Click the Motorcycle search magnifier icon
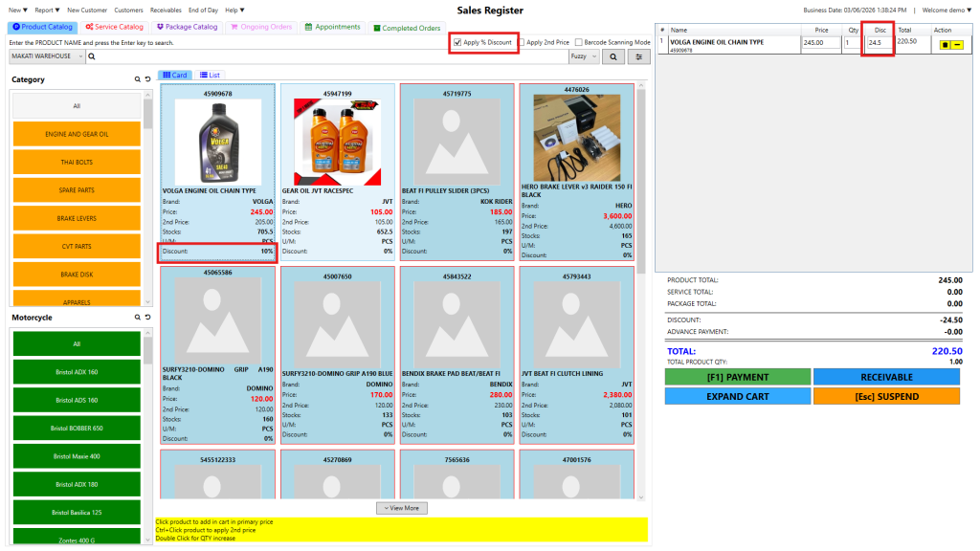Viewport: 980px width, 551px height. (x=138, y=318)
